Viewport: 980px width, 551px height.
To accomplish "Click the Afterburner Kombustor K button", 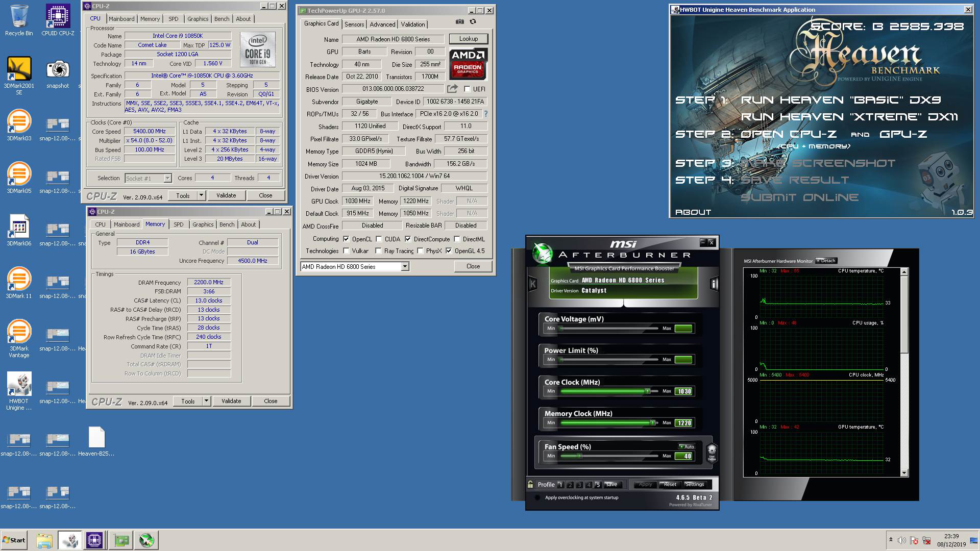I will pyautogui.click(x=533, y=284).
